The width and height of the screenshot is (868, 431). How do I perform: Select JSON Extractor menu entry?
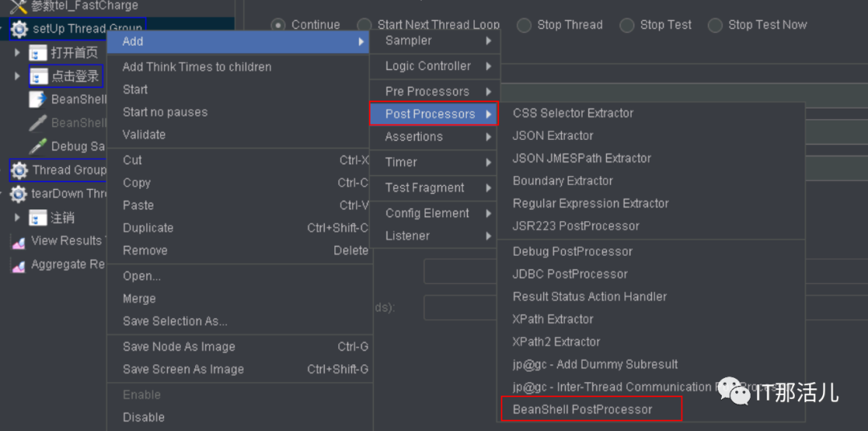point(553,136)
